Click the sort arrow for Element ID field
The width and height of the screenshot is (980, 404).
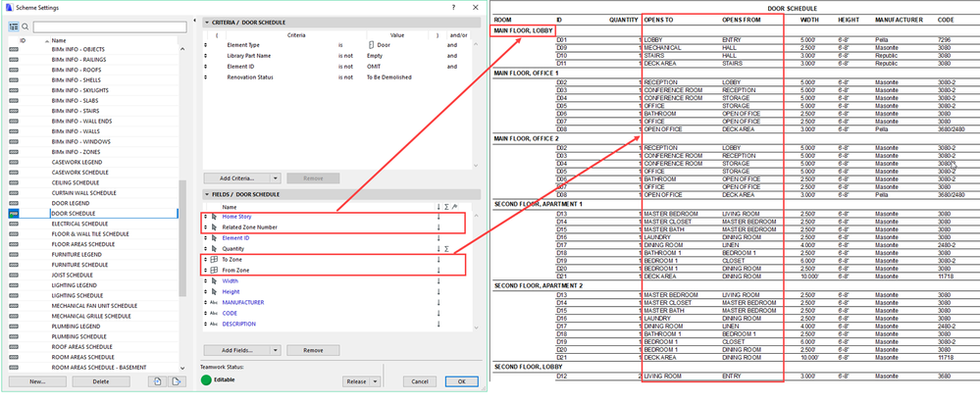pos(438,238)
